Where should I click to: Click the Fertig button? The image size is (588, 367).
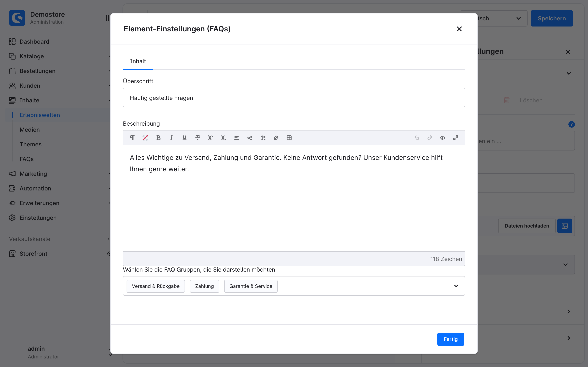[x=450, y=339]
